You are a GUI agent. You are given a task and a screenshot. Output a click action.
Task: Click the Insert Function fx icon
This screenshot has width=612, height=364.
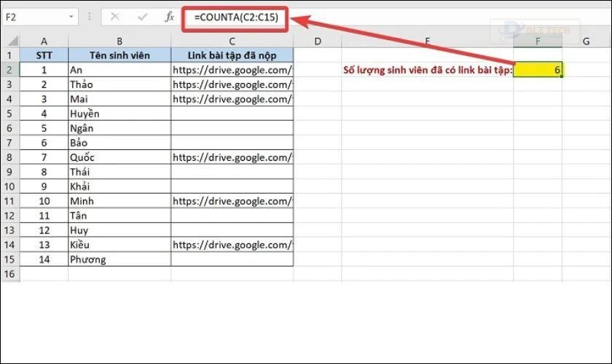tap(169, 17)
